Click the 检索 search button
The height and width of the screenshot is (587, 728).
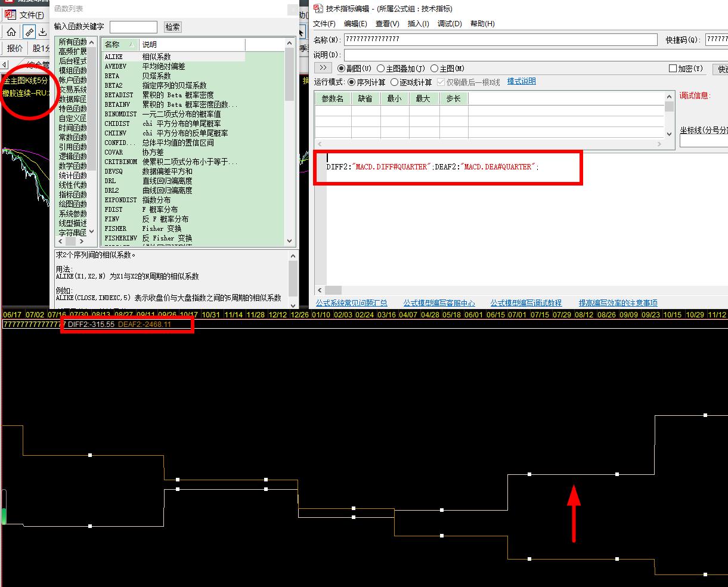point(172,27)
